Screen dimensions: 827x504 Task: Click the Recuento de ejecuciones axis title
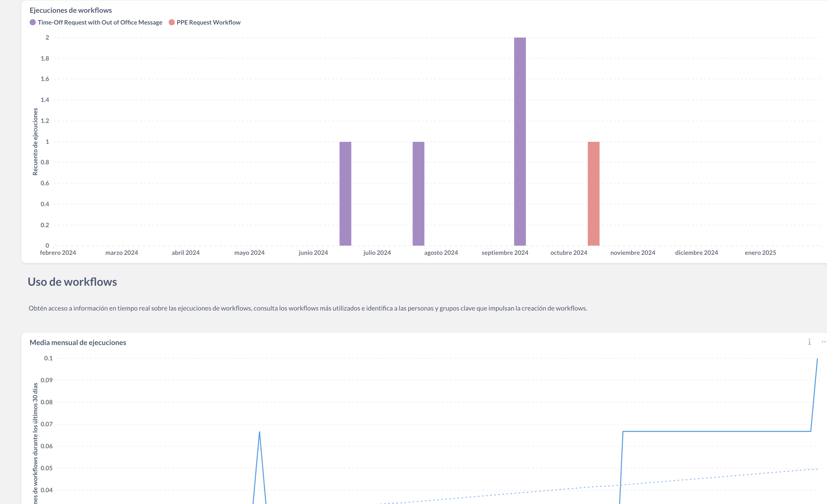[x=35, y=142]
